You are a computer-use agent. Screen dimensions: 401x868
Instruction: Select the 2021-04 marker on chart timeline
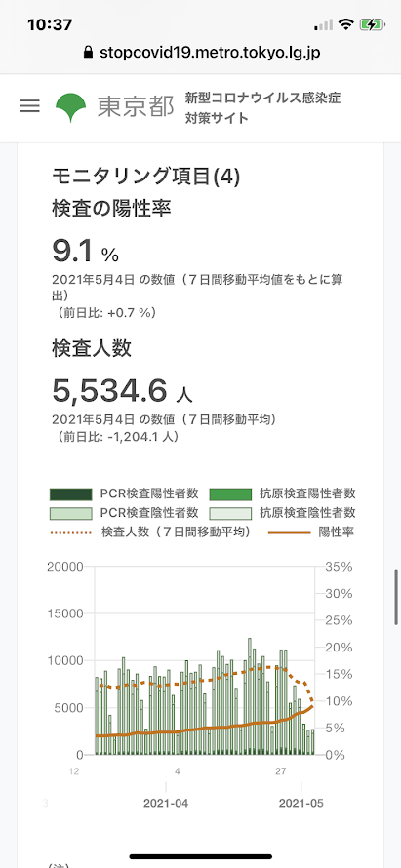[166, 803]
